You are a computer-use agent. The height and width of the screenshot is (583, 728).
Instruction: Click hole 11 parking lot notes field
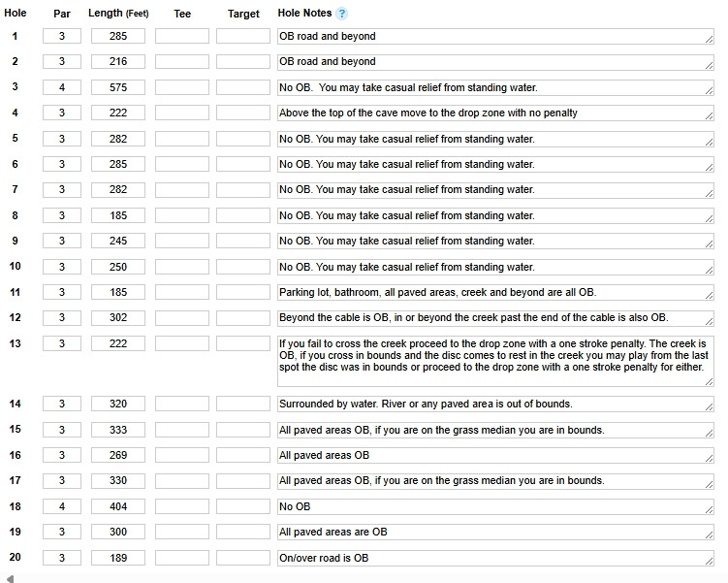495,292
